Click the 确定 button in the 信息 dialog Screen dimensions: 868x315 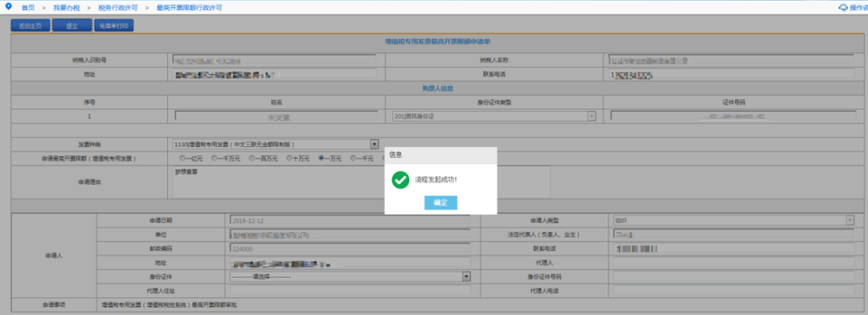(440, 202)
